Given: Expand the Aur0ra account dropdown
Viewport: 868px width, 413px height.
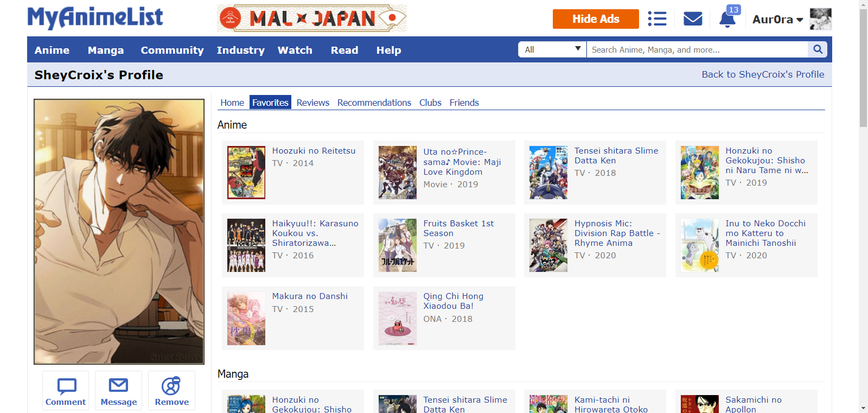Looking at the screenshot, I should pos(777,20).
